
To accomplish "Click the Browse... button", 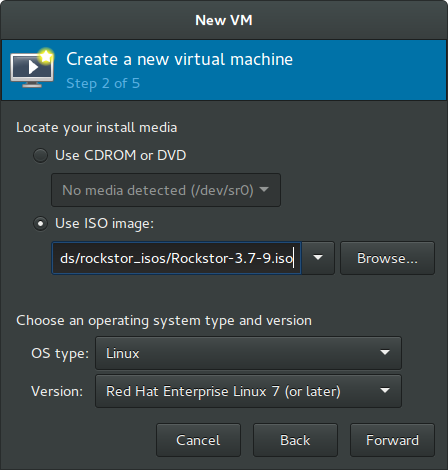I will click(x=387, y=258).
